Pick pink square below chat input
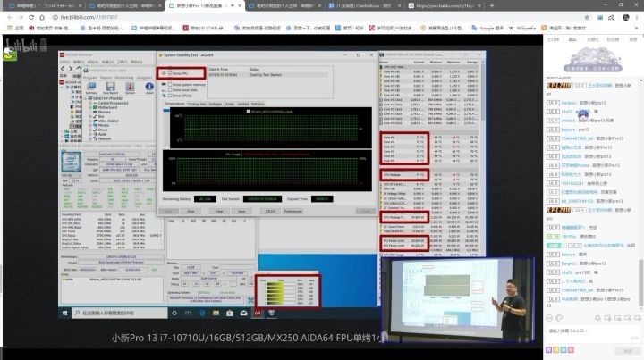Screen dimensions: 644x360 [571, 350]
